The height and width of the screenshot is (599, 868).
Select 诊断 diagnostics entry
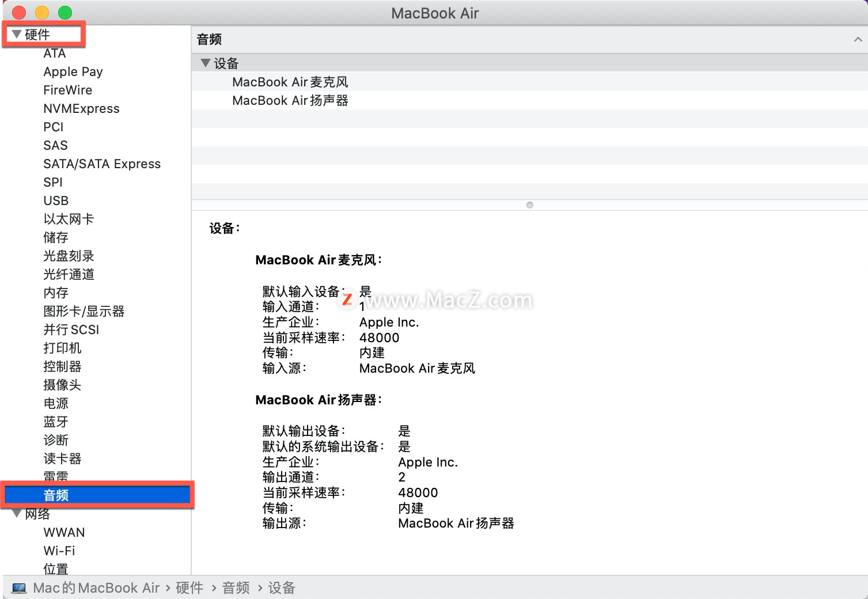(56, 440)
